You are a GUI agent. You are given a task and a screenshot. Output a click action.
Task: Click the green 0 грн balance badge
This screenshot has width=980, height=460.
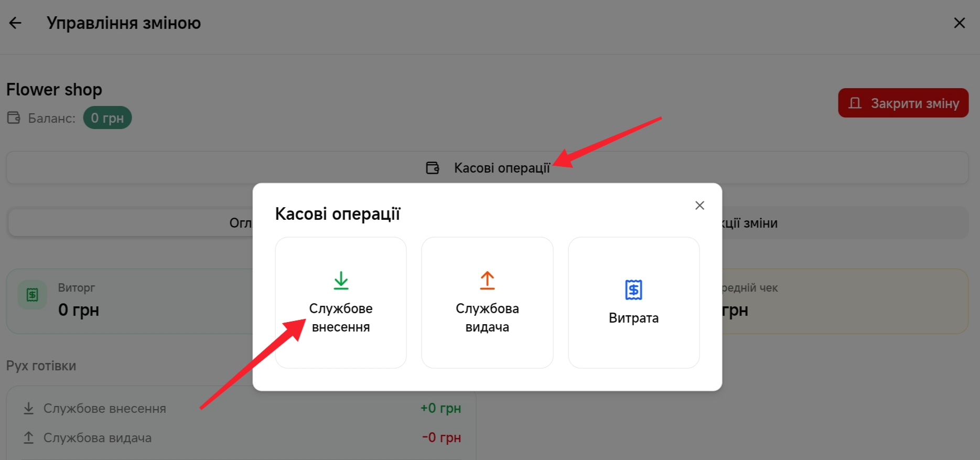[x=107, y=118]
